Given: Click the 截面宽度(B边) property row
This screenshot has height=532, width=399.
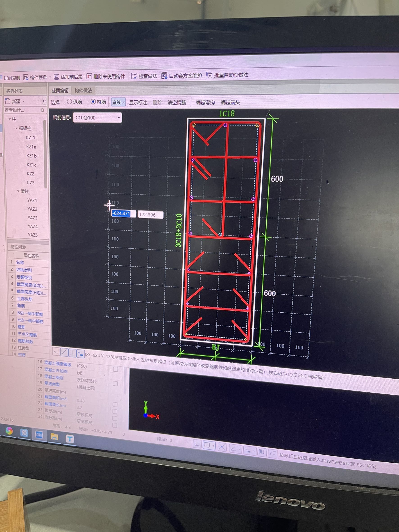Looking at the screenshot, I should tap(28, 285).
